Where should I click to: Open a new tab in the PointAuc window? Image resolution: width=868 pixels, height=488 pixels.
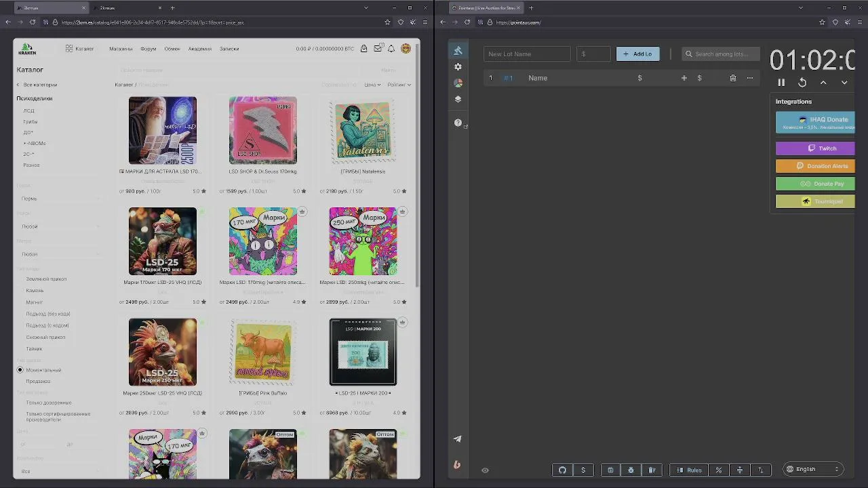click(x=531, y=8)
